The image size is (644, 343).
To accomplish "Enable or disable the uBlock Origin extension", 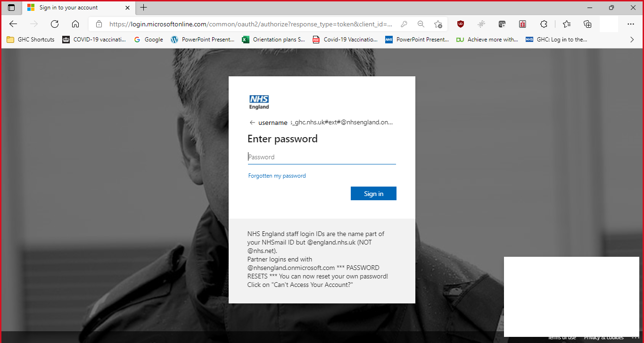I will click(x=461, y=24).
